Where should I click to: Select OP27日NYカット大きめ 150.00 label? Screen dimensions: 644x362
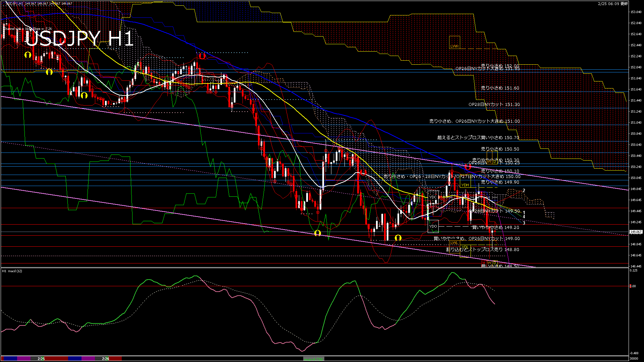click(x=488, y=177)
